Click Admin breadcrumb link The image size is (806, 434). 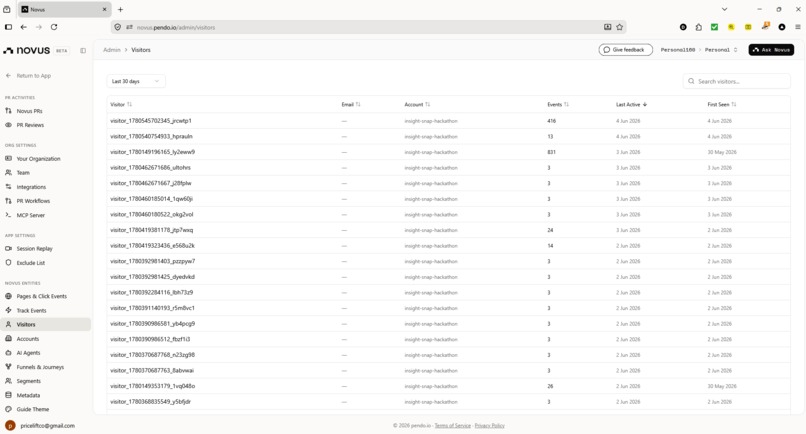click(112, 50)
